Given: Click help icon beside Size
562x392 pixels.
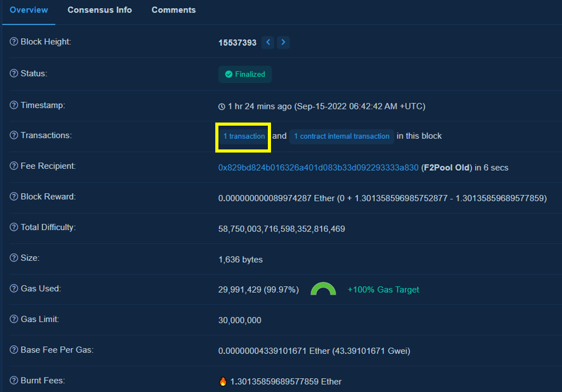Looking at the screenshot, I should (14, 258).
